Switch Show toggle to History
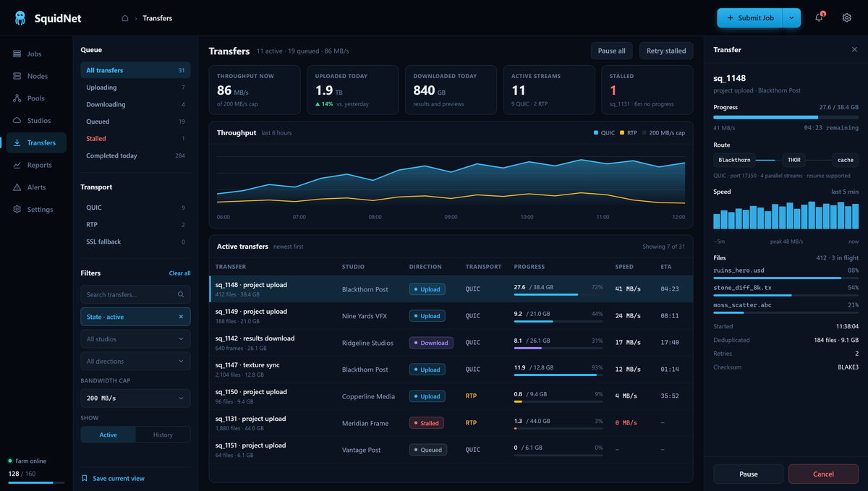Image resolution: width=868 pixels, height=491 pixels. [x=163, y=435]
